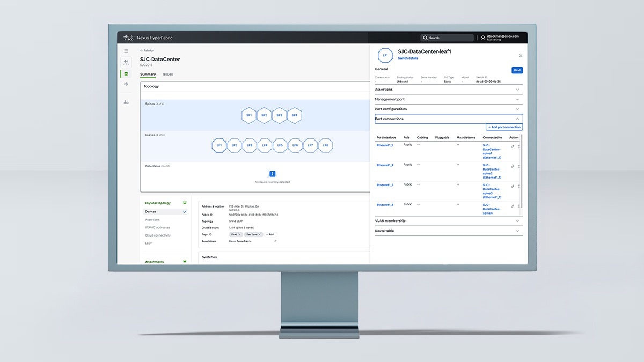The height and width of the screenshot is (362, 644).
Task: Click the Bind button
Action: [x=517, y=70]
